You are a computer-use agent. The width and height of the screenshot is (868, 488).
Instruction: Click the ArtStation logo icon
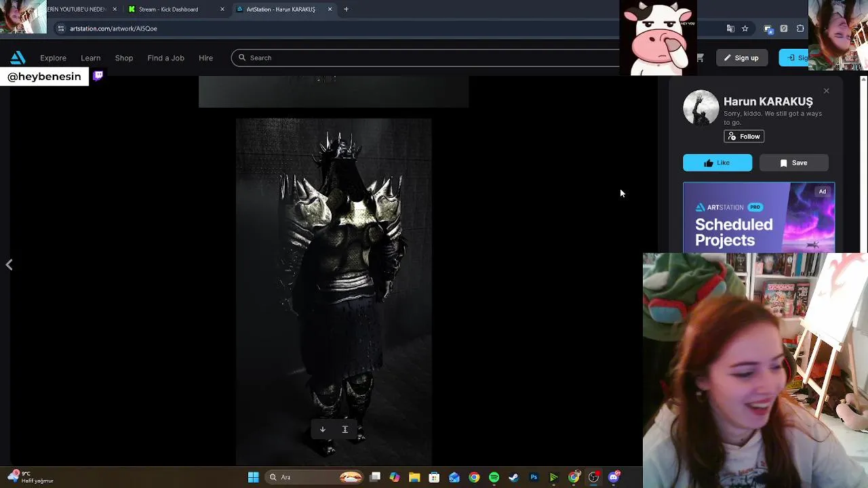coord(18,58)
